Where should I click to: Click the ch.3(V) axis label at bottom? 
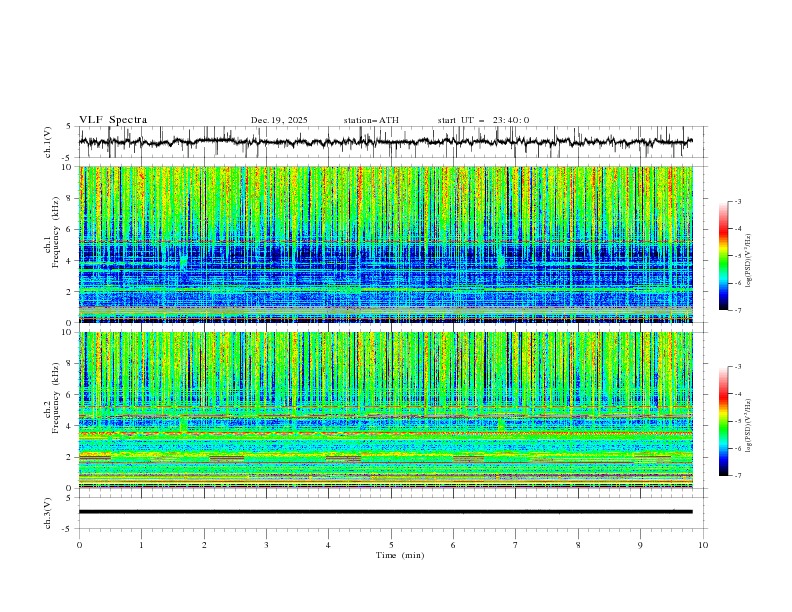(x=49, y=512)
